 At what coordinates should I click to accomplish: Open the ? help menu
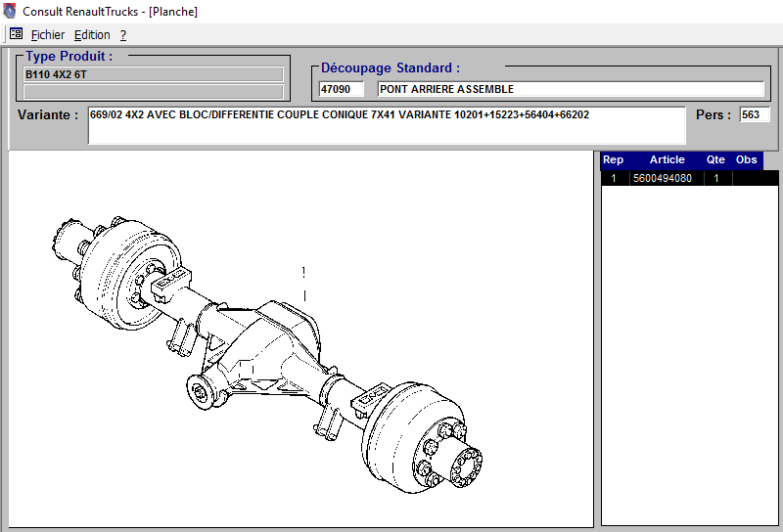click(123, 34)
